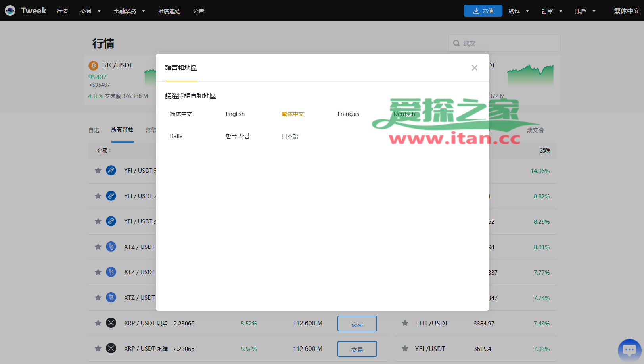This screenshot has width=644, height=364.
Task: Star the YFI /USDT row on right
Action: [x=405, y=349]
